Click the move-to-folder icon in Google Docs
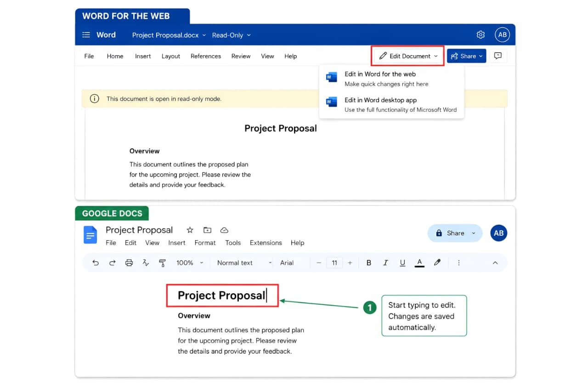Viewport: 588px width, 392px height. [x=207, y=230]
